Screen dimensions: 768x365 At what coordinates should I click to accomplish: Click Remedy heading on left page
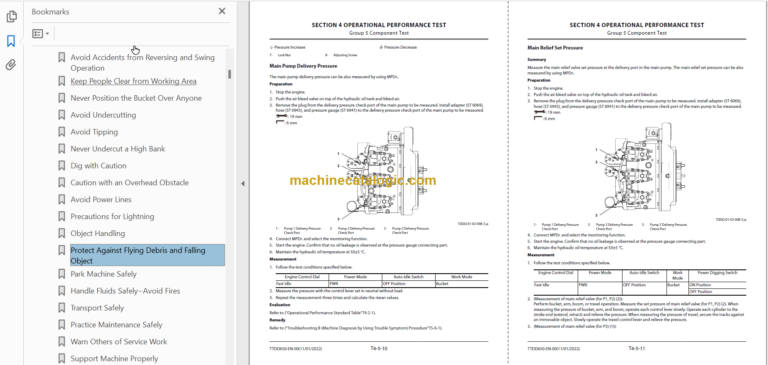(x=276, y=319)
